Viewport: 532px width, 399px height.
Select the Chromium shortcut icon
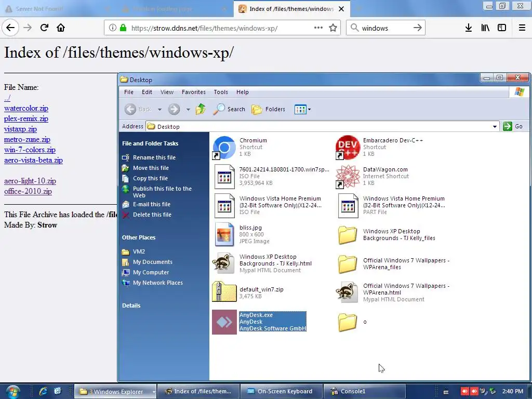tap(224, 147)
